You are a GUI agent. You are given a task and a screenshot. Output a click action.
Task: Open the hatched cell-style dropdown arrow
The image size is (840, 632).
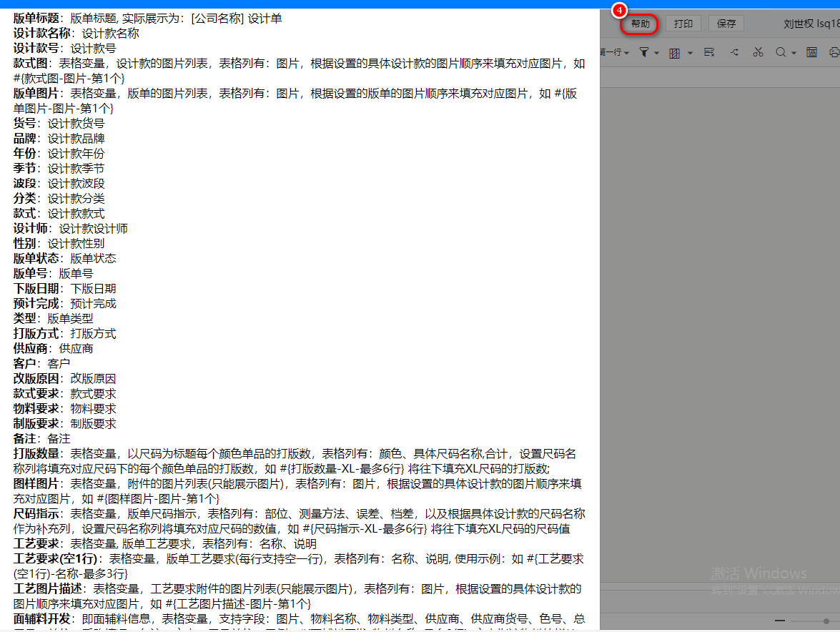[x=690, y=53]
